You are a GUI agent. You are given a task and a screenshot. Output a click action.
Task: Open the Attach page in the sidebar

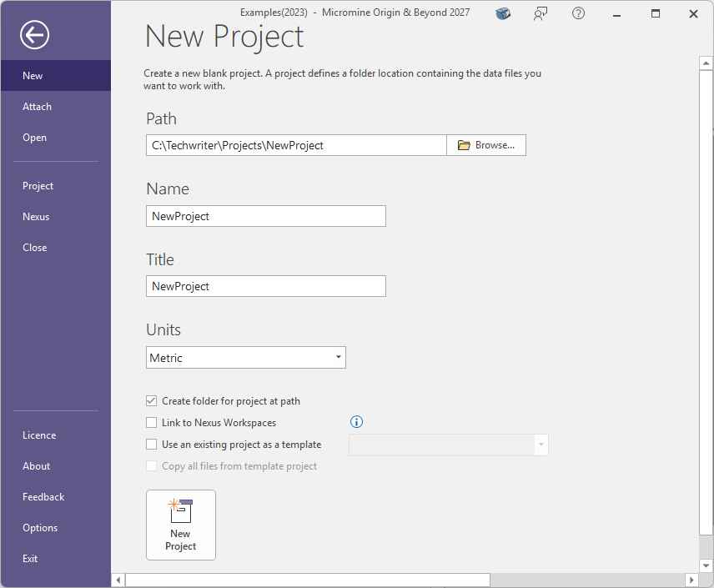56,107
